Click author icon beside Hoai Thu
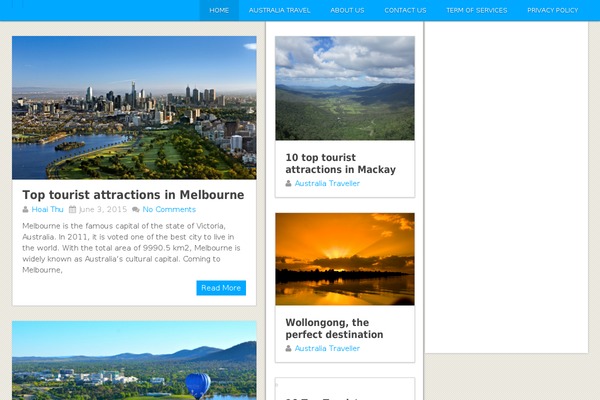Screen dimensions: 600x400 25,209
